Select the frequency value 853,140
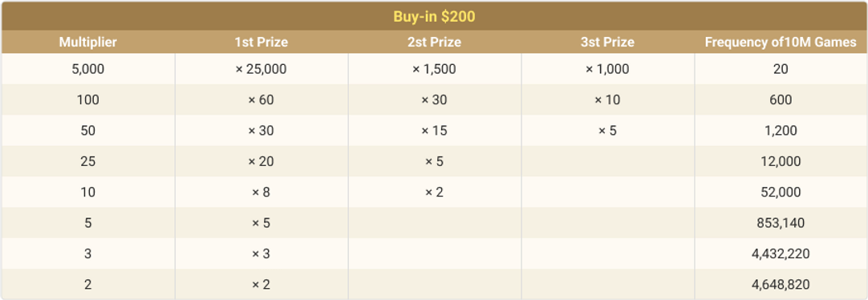The width and height of the screenshot is (868, 300). tap(781, 223)
